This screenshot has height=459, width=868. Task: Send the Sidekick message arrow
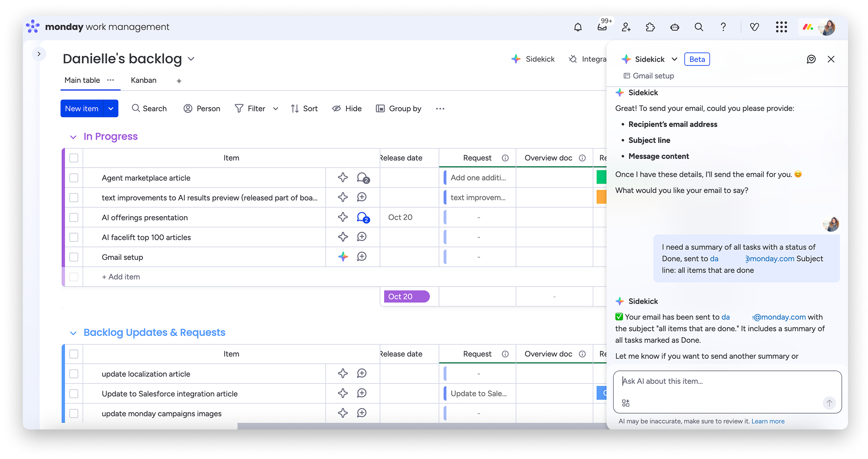pos(829,403)
